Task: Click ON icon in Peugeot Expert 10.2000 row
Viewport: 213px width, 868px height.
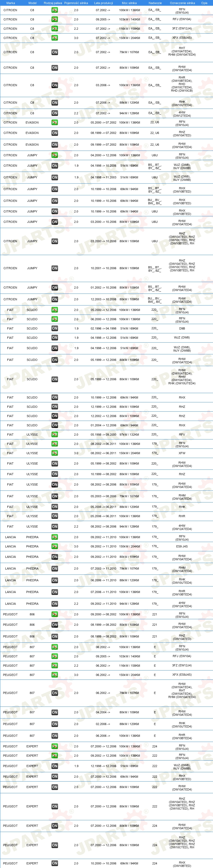Action: point(54,863)
